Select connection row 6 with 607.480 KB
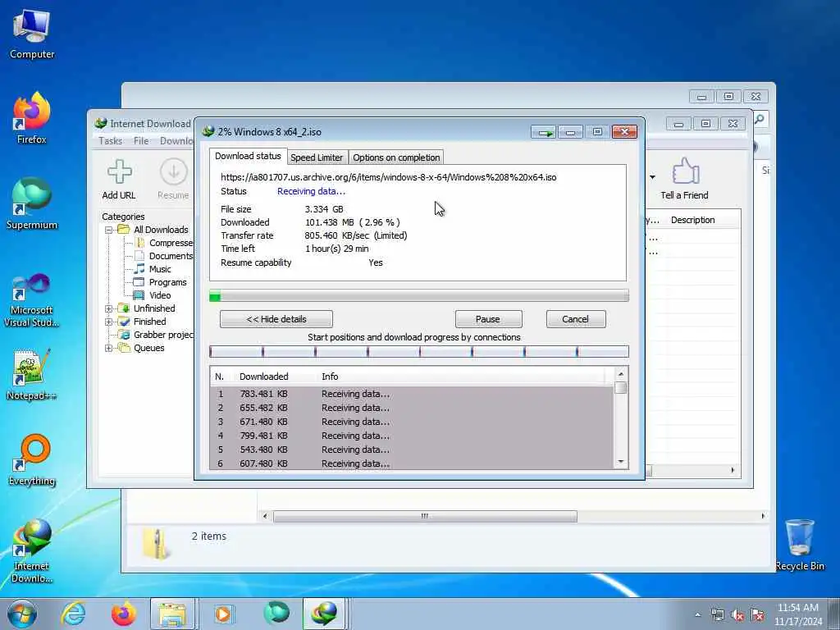 tap(412, 463)
